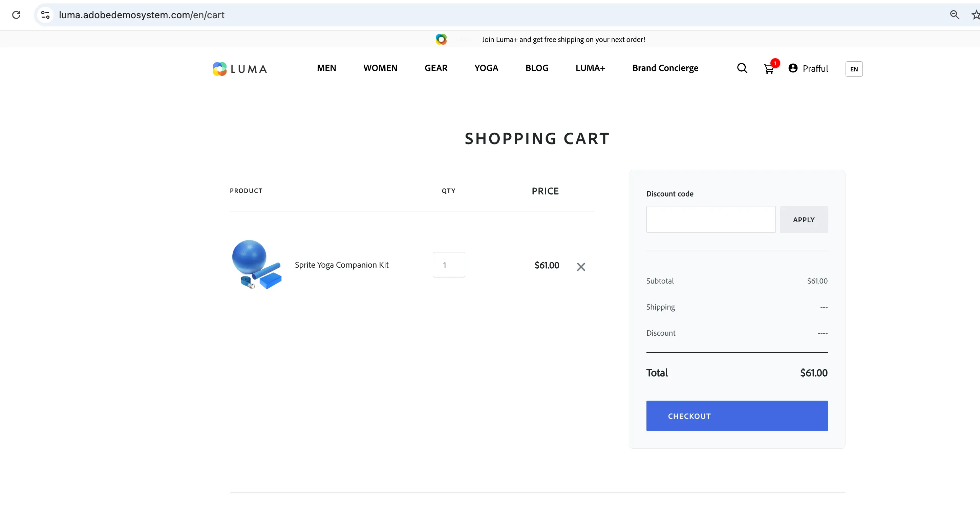Click the Sprite Yoga Companion Kit product name

341,265
